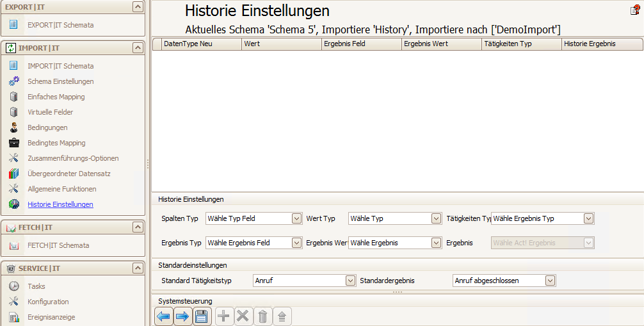Click the Historie Einstellungen globe icon

(13, 204)
